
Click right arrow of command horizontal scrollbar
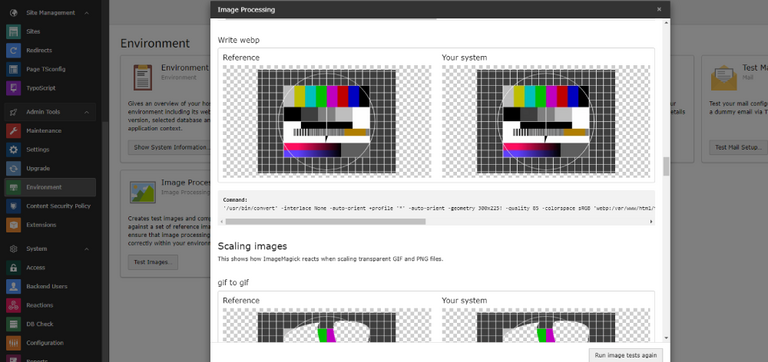click(x=651, y=221)
